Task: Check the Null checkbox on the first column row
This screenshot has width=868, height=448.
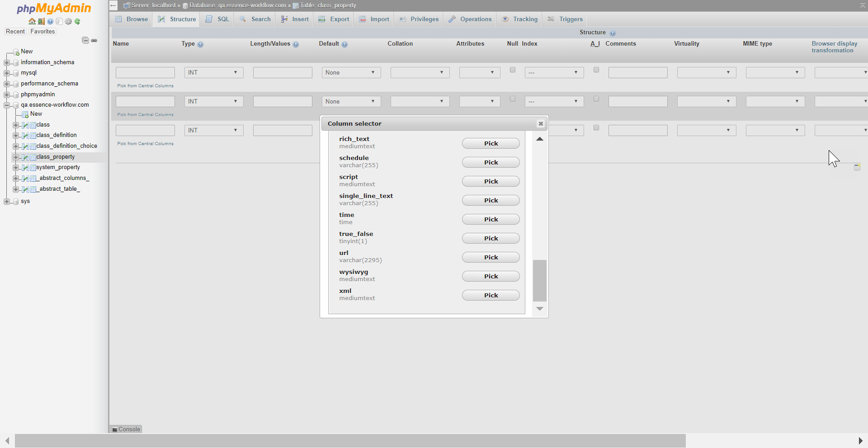Action: tap(512, 70)
